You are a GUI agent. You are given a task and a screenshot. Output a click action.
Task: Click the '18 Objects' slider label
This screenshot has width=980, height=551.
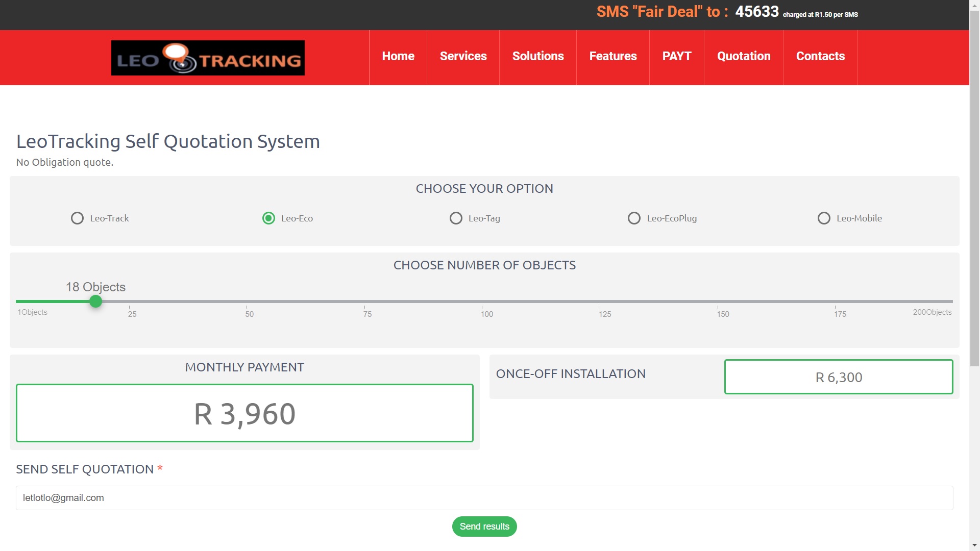[x=95, y=287]
